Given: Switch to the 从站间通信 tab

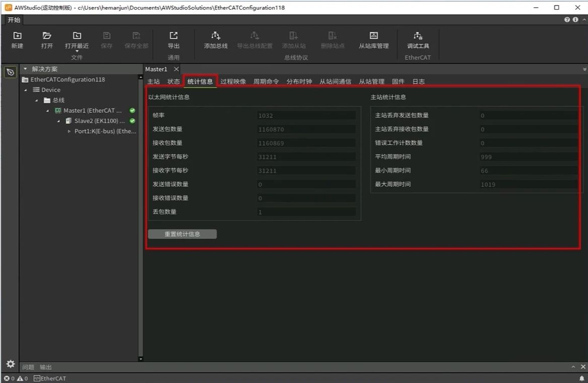Looking at the screenshot, I should (335, 82).
